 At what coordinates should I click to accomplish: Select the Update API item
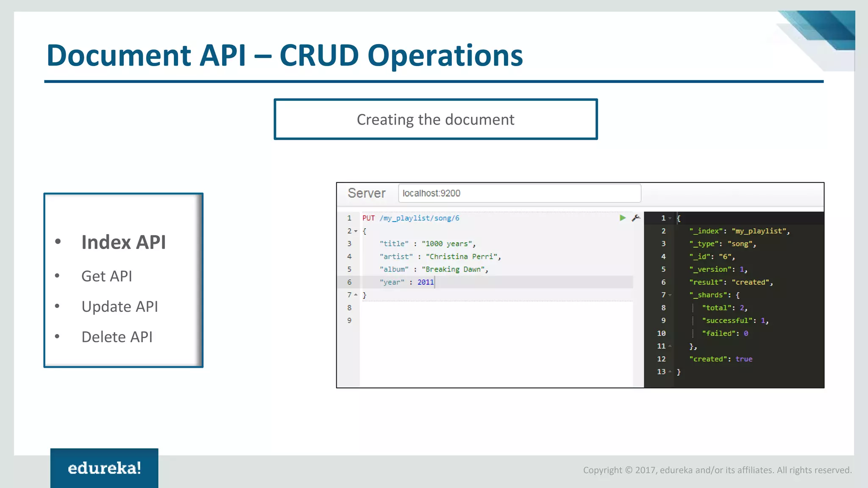pos(120,307)
